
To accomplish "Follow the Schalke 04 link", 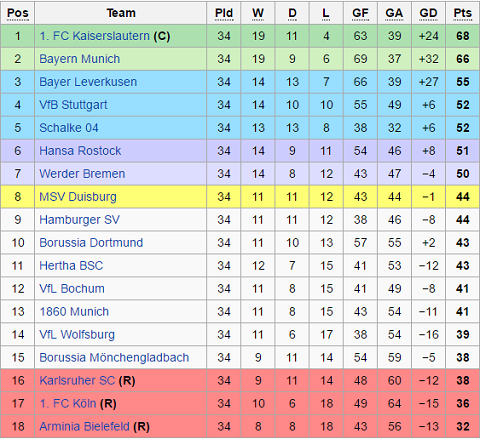I will [69, 128].
